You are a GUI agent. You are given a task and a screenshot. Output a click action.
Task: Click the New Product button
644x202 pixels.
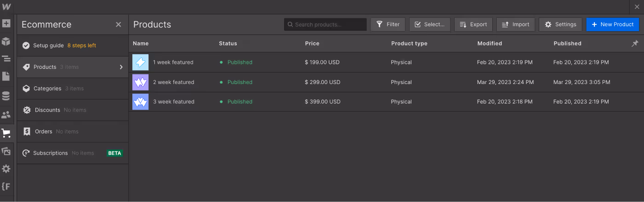pyautogui.click(x=612, y=24)
